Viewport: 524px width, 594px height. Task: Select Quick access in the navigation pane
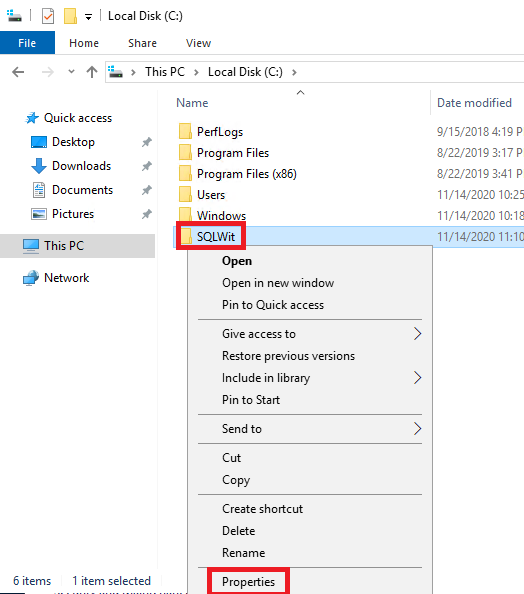coord(78,118)
